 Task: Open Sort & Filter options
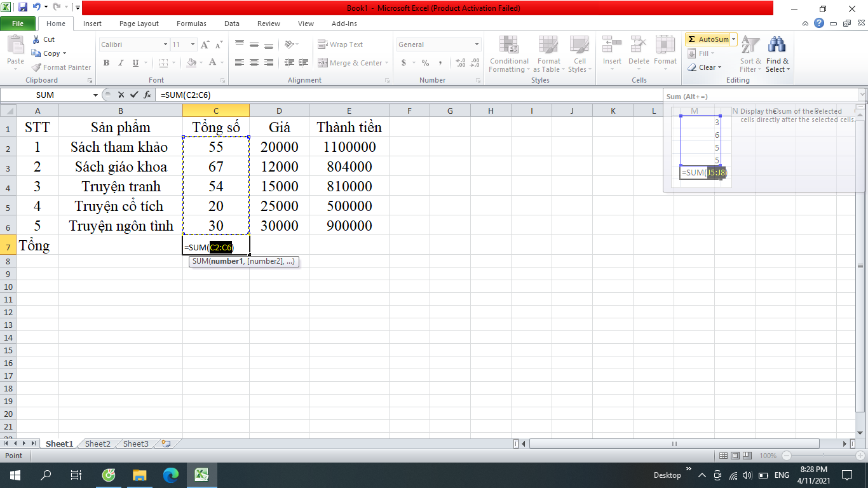point(750,55)
